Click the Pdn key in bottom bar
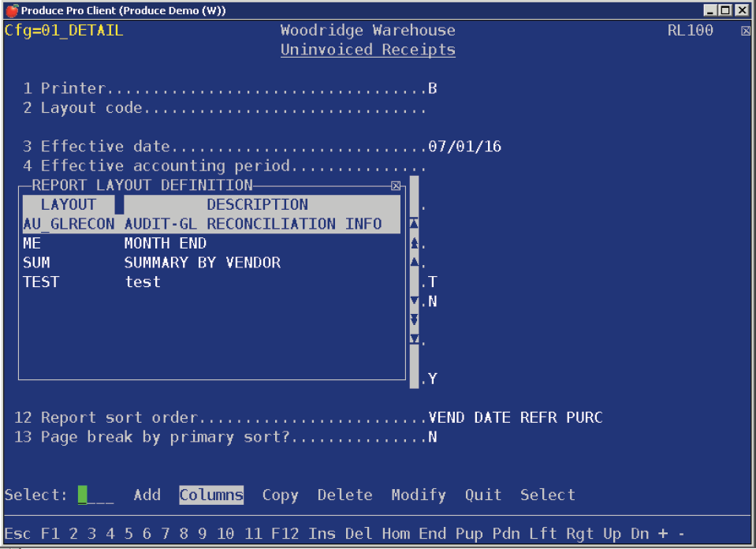Image resolution: width=756 pixels, height=549 pixels. click(506, 533)
